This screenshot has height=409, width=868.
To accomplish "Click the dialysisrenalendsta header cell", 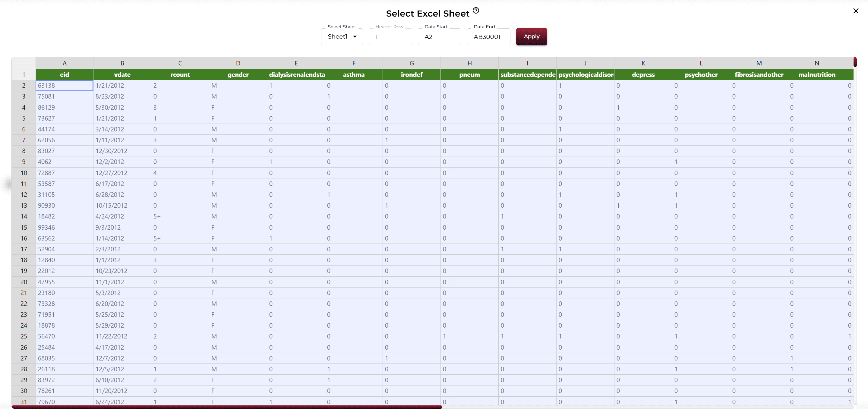I will tap(296, 74).
